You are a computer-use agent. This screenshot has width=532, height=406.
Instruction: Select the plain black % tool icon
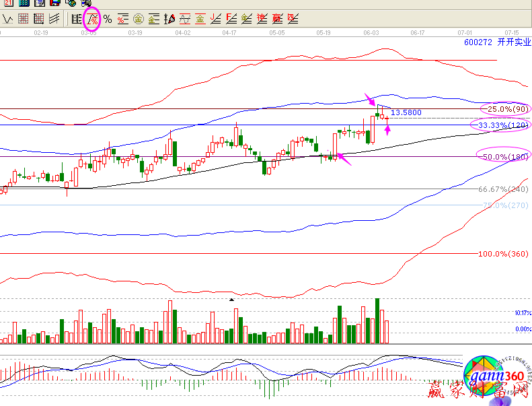[107, 19]
